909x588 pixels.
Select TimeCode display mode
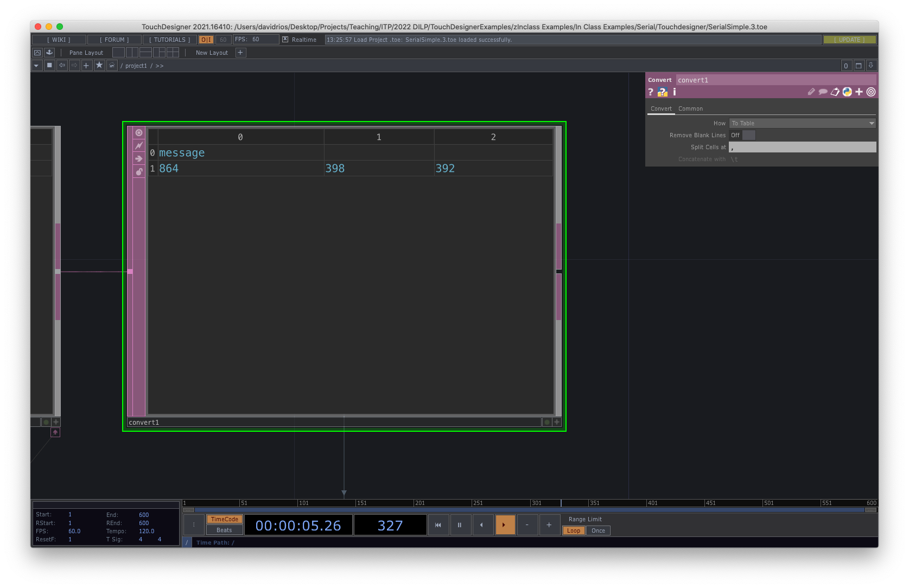224,520
